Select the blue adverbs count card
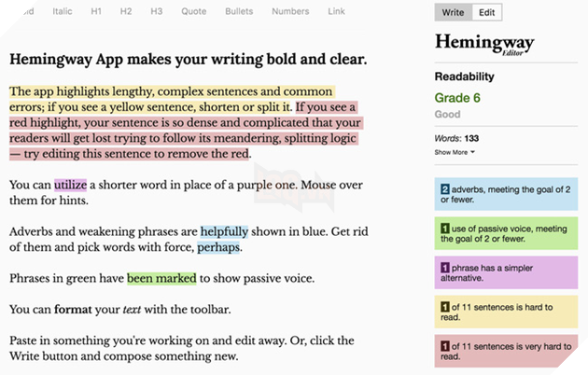588x375 pixels. [x=506, y=194]
